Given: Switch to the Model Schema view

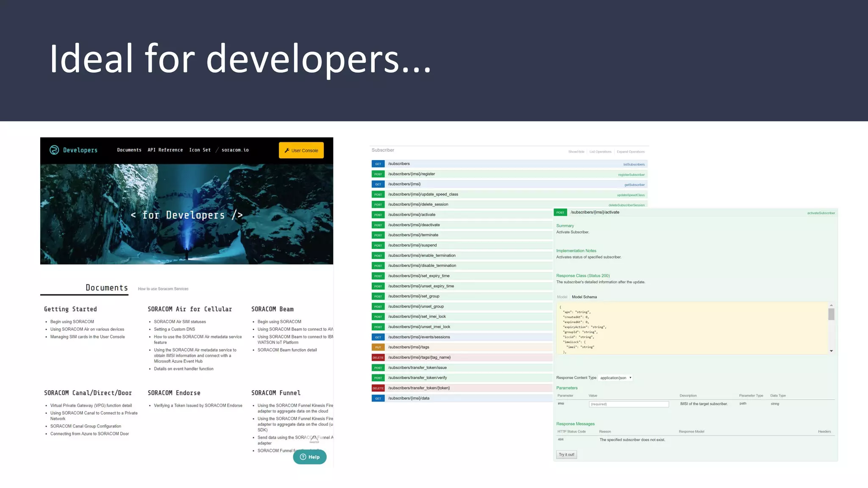Looking at the screenshot, I should coord(584,297).
